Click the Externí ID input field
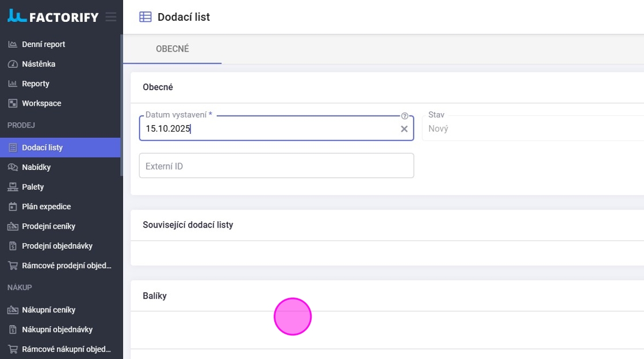The width and height of the screenshot is (644, 359). coord(276,166)
